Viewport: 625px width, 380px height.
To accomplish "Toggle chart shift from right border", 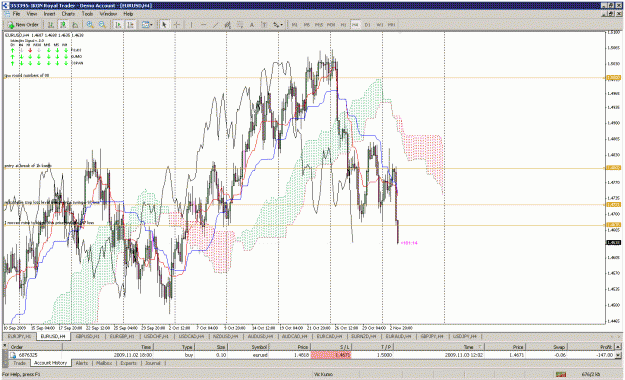I will (x=130, y=25).
